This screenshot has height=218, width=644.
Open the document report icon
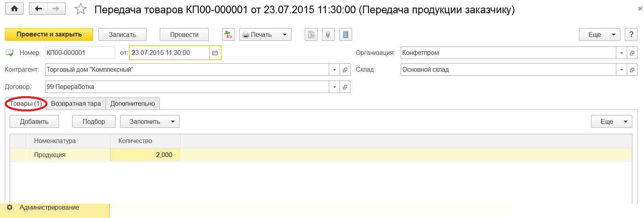point(311,34)
